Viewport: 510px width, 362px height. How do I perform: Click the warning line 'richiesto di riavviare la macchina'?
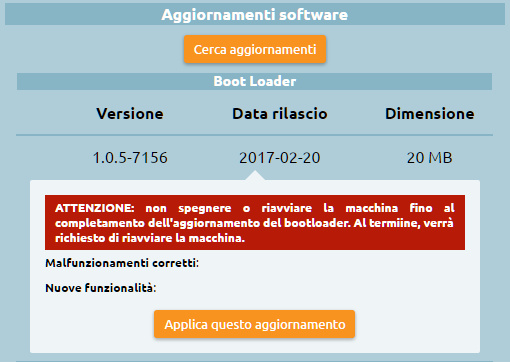(x=150, y=238)
